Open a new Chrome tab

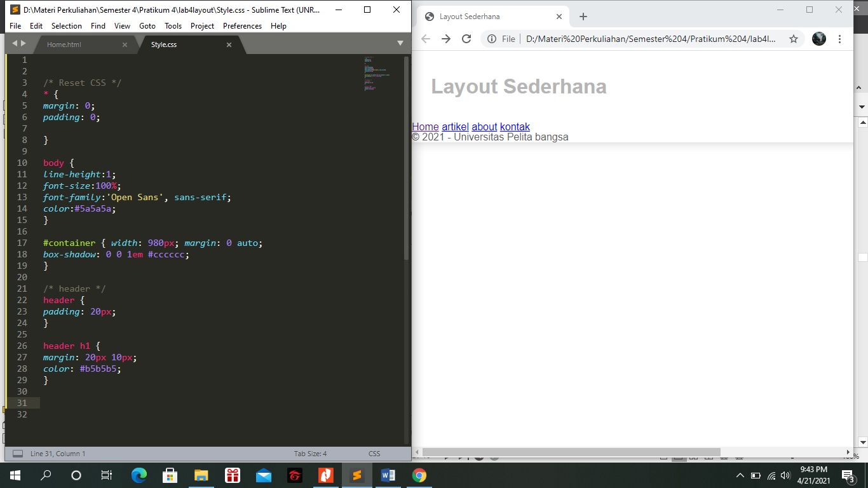(x=583, y=17)
